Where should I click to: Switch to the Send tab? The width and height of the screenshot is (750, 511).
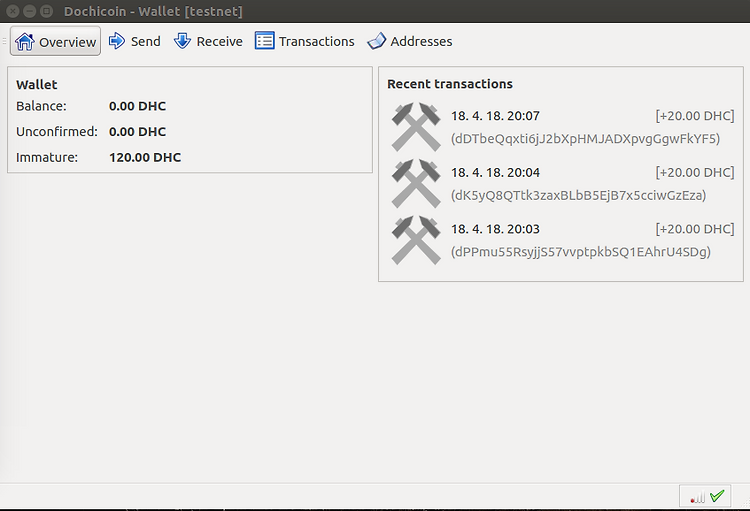pyautogui.click(x=134, y=41)
